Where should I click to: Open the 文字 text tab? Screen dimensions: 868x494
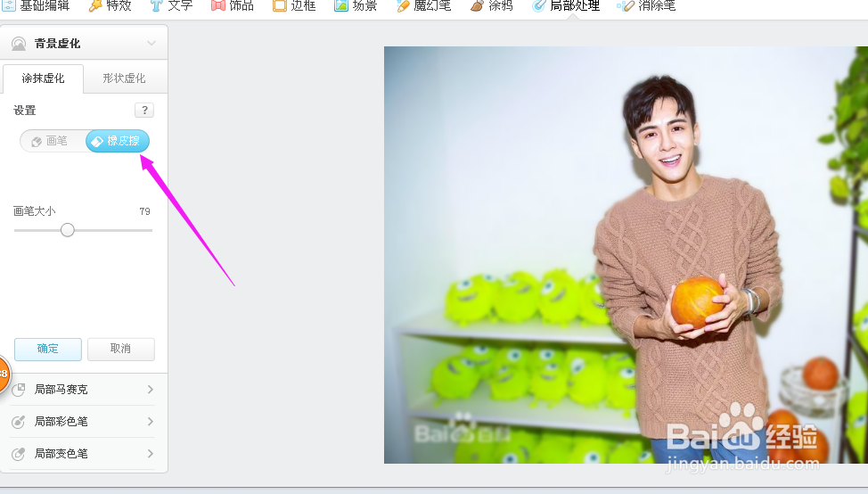[x=171, y=6]
